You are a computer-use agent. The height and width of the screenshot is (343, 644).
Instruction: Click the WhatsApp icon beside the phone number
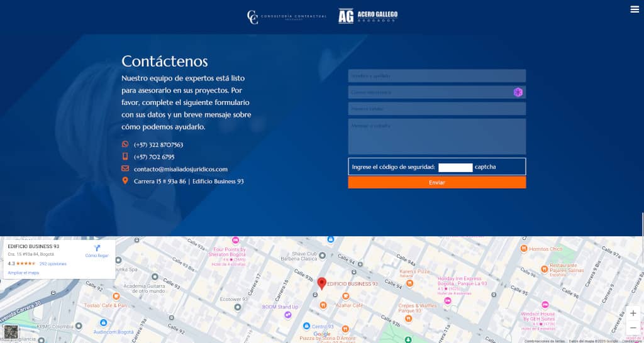(125, 144)
